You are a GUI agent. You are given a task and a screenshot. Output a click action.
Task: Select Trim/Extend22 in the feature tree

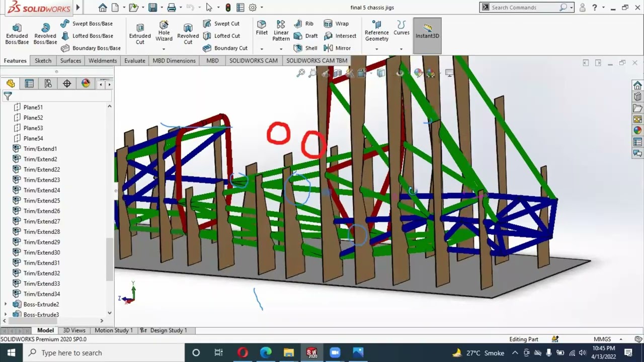coord(41,169)
